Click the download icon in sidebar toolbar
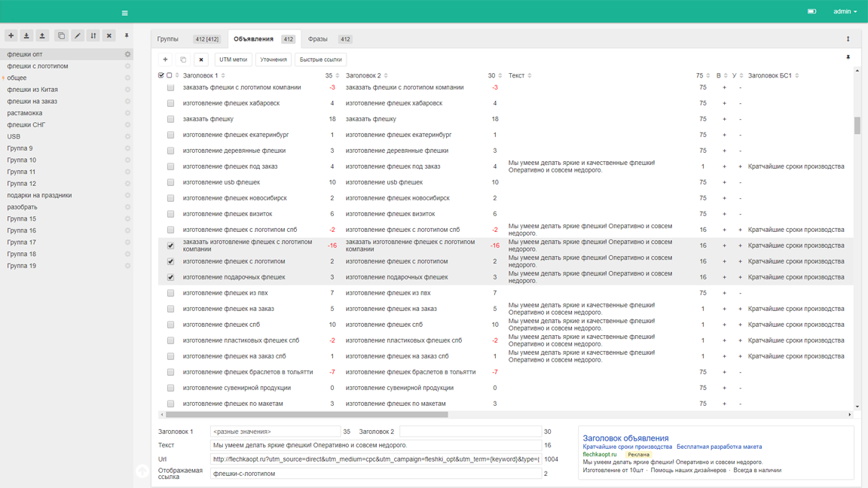This screenshot has height=488, width=868. click(26, 36)
